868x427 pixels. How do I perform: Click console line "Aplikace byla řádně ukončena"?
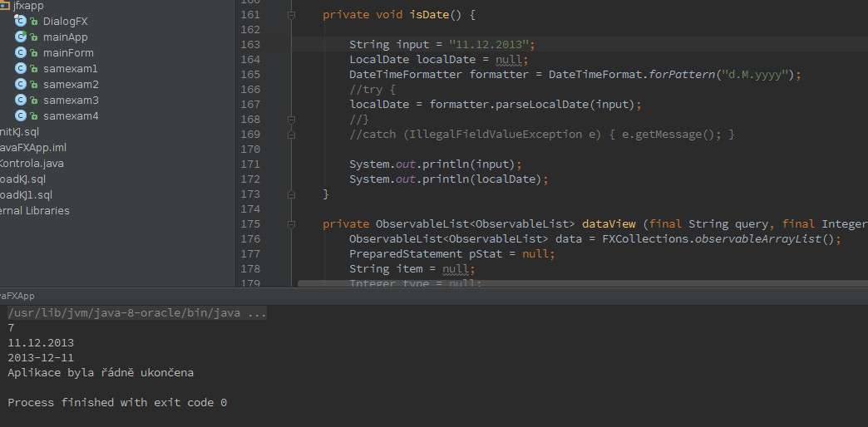pyautogui.click(x=101, y=372)
